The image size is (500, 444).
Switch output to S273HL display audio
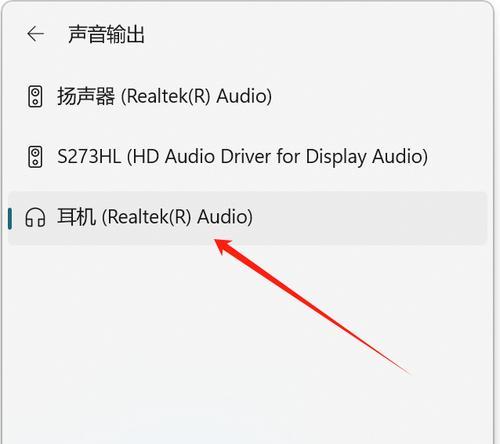247,156
